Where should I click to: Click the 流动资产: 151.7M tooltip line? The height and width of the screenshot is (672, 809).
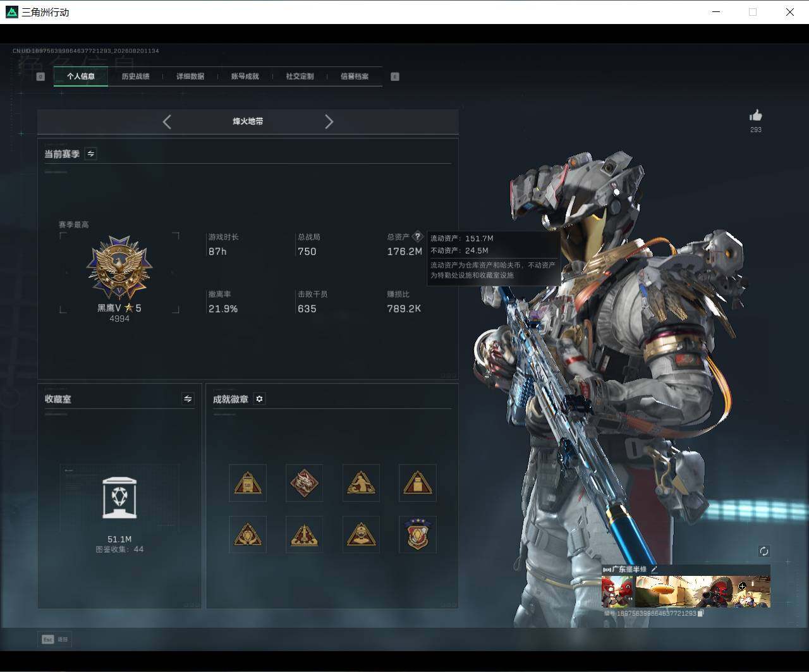[462, 238]
